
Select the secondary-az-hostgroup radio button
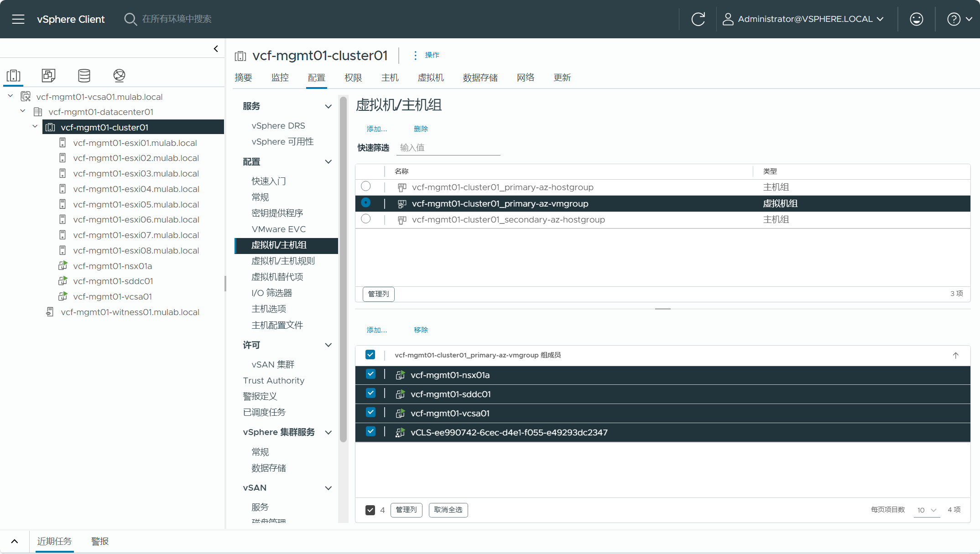(x=365, y=219)
